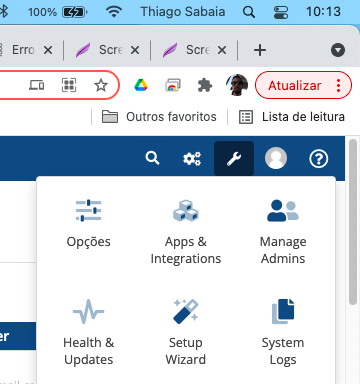The height and width of the screenshot is (384, 360).
Task: Click the Setup Wizard label
Action: [186, 351]
